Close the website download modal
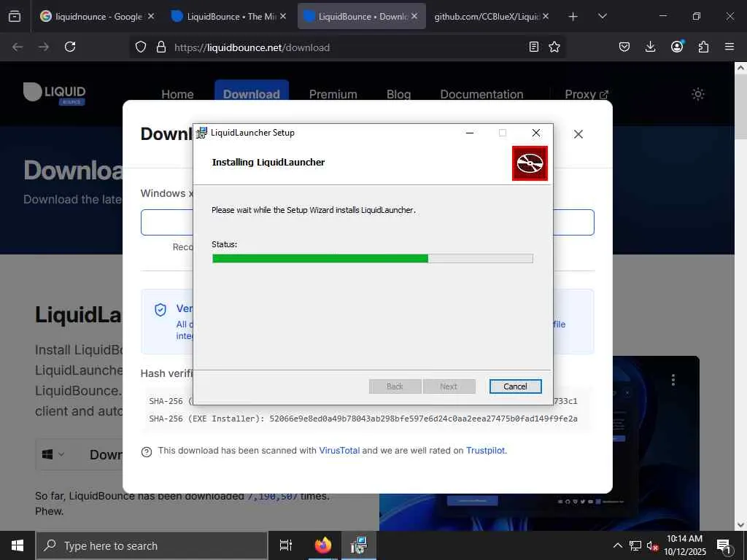This screenshot has height=560, width=747. point(578,134)
